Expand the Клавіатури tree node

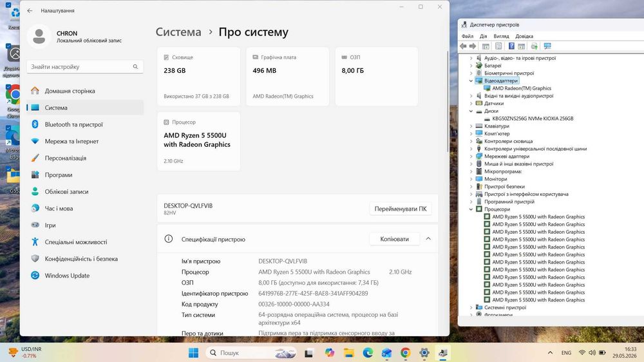(x=471, y=126)
